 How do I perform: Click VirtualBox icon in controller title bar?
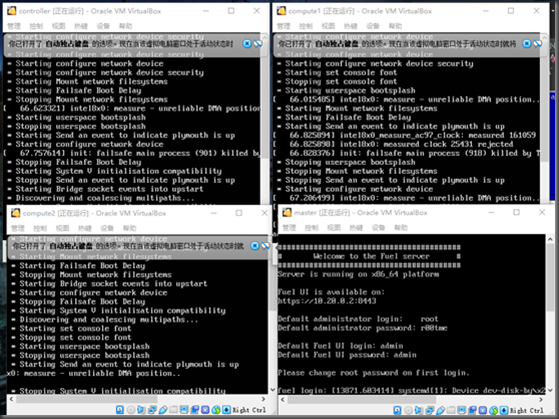point(12,11)
